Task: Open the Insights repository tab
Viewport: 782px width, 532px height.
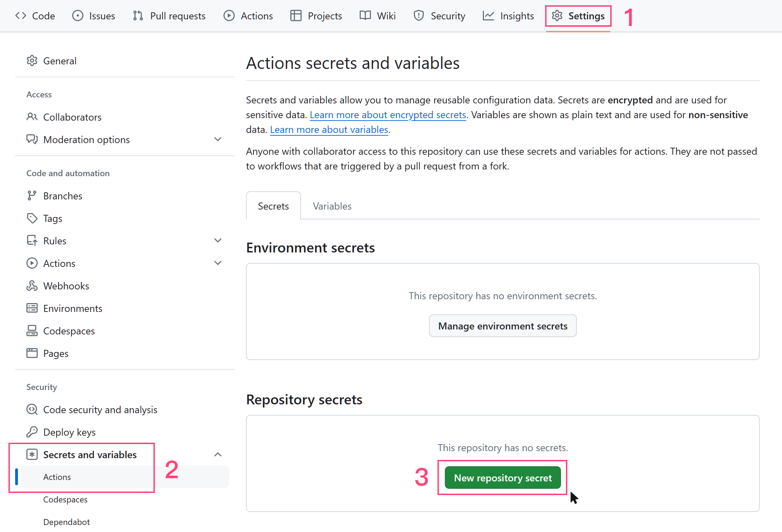Action: coord(508,16)
